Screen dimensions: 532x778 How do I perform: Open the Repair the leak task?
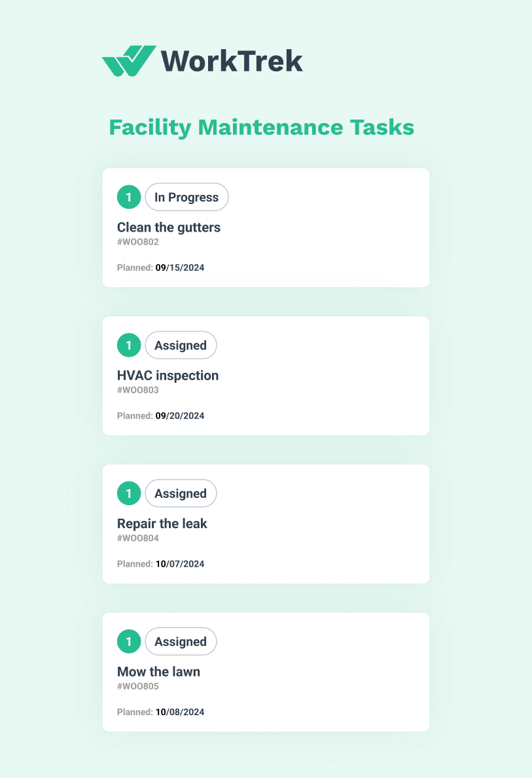pos(162,523)
